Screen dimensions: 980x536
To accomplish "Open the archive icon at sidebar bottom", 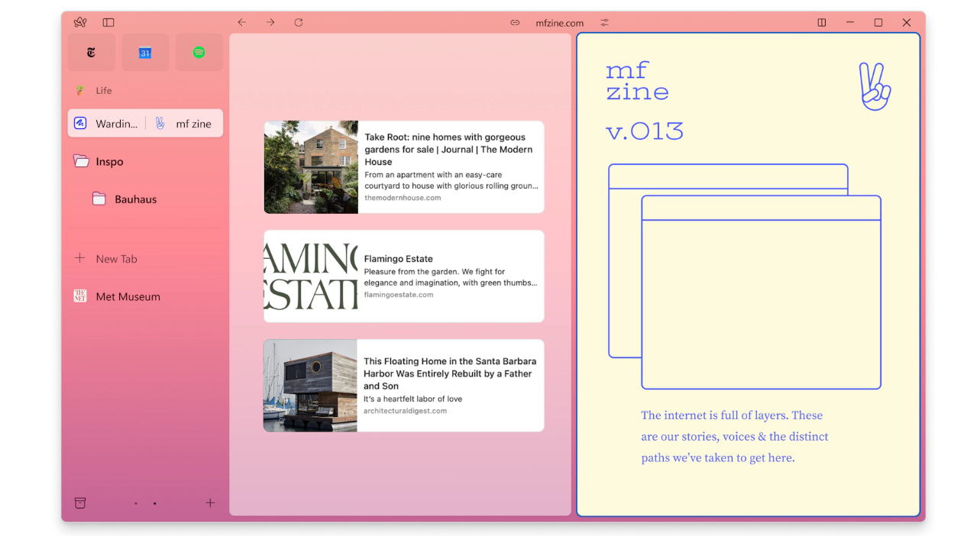I will pos(80,503).
